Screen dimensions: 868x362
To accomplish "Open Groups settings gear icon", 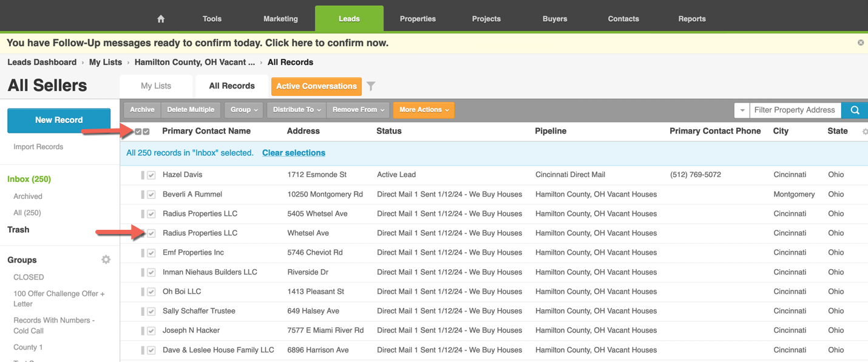I will pyautogui.click(x=106, y=260).
